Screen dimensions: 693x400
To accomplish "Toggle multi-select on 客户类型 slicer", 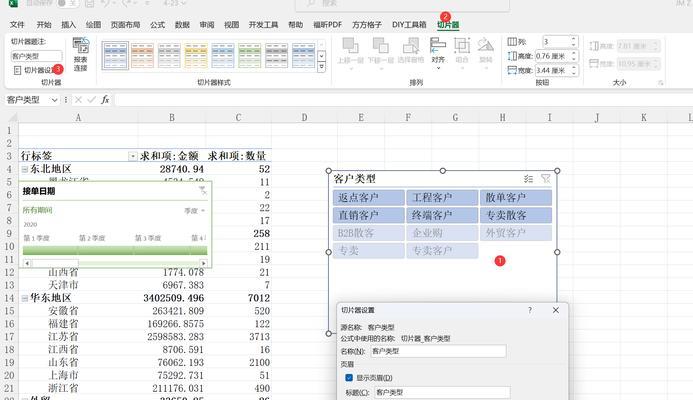I will tap(528, 179).
